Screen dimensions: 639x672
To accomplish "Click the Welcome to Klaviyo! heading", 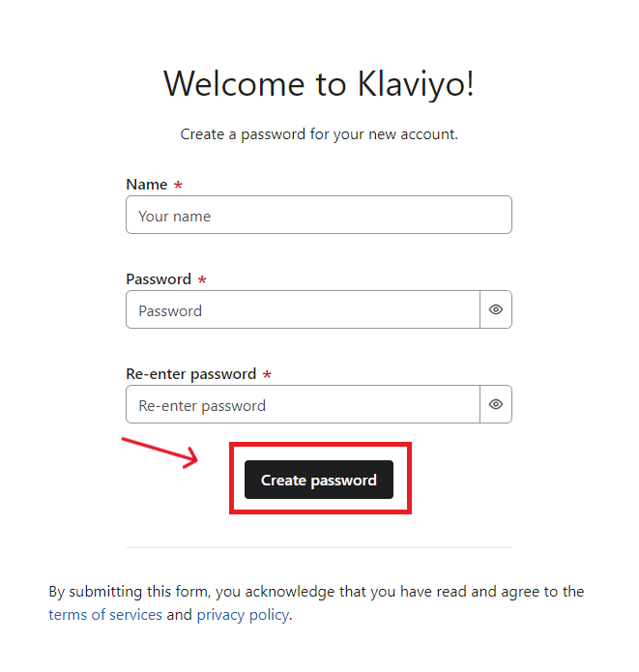I will click(x=319, y=84).
